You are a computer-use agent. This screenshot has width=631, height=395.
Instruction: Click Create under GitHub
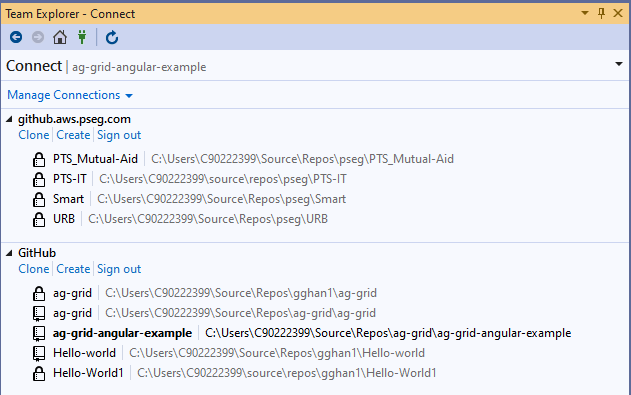(73, 269)
